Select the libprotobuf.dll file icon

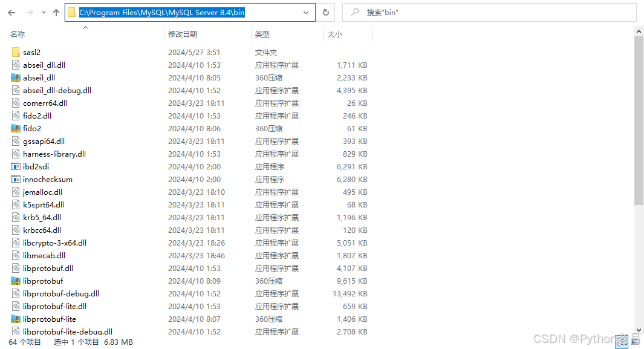[x=16, y=269]
